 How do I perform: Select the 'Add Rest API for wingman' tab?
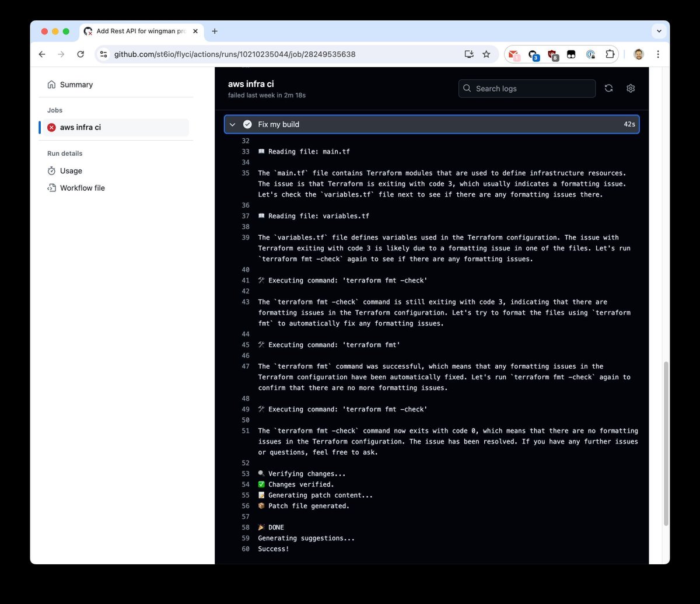(x=141, y=32)
